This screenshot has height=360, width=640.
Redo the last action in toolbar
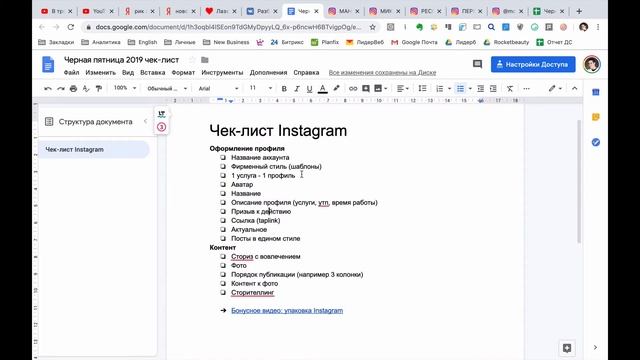pos(61,89)
